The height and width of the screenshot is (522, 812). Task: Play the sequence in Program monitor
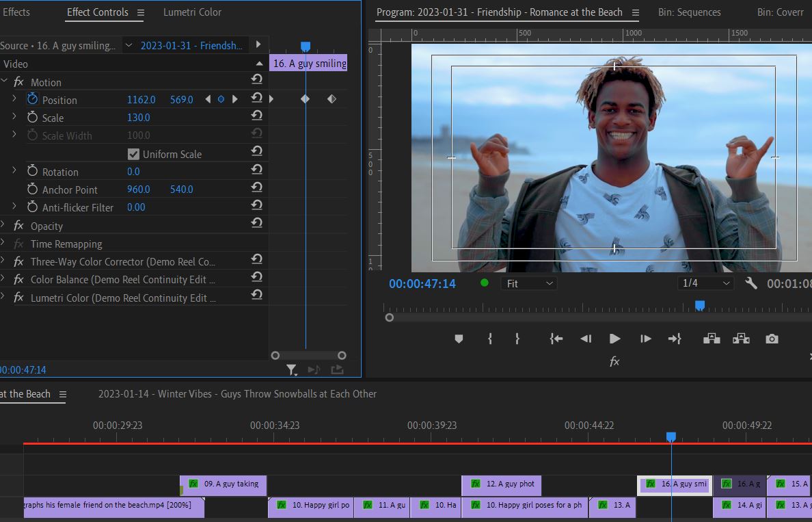pyautogui.click(x=614, y=339)
